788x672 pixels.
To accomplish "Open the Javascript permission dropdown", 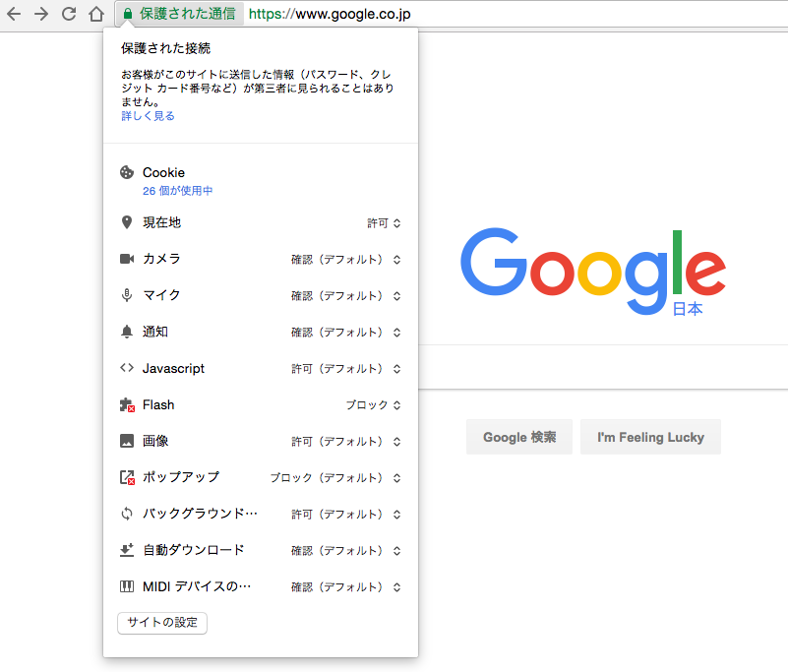I will coord(345,369).
